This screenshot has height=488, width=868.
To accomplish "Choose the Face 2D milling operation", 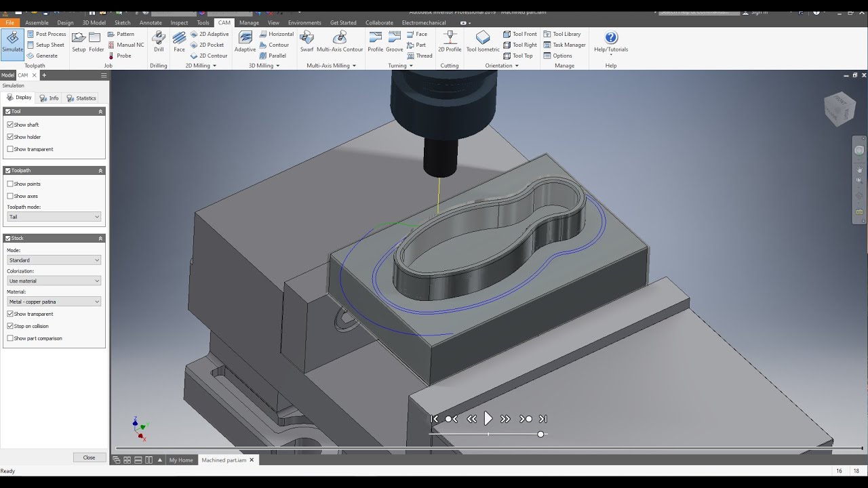I will coord(179,42).
